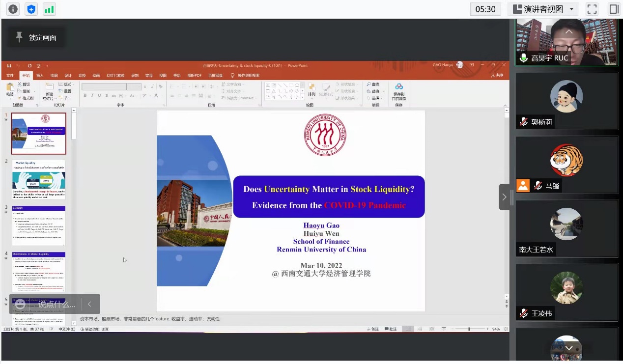Open the 设计 ribbon tab
Viewport: 623px width, 364px height.
pyautogui.click(x=68, y=75)
